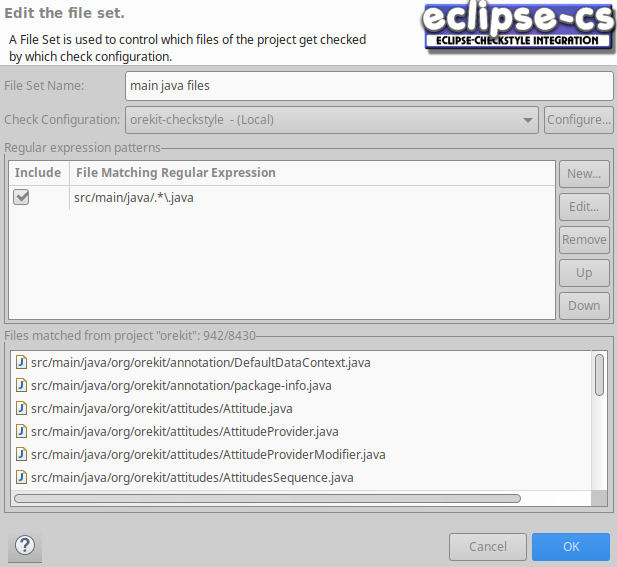The width and height of the screenshot is (617, 567).
Task: Click the AttitudesSequence.java file icon
Action: click(21, 477)
